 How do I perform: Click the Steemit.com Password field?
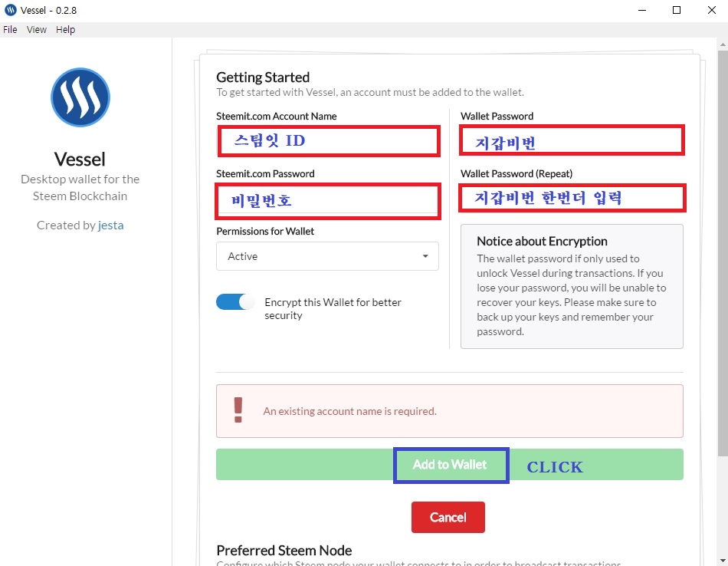click(328, 201)
